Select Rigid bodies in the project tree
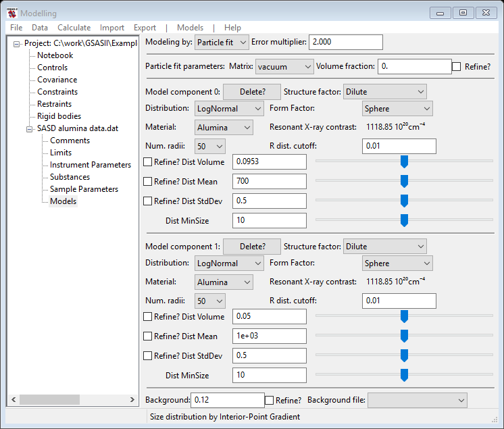 (59, 116)
